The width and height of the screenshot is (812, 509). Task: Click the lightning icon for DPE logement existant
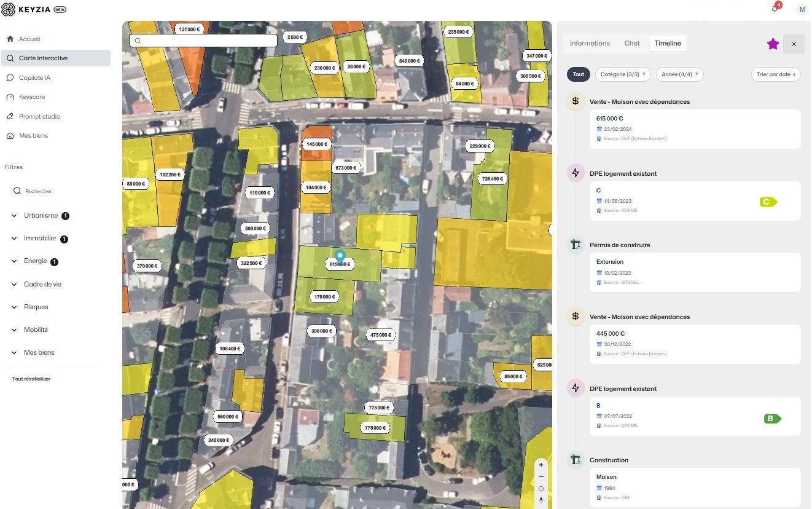point(576,173)
